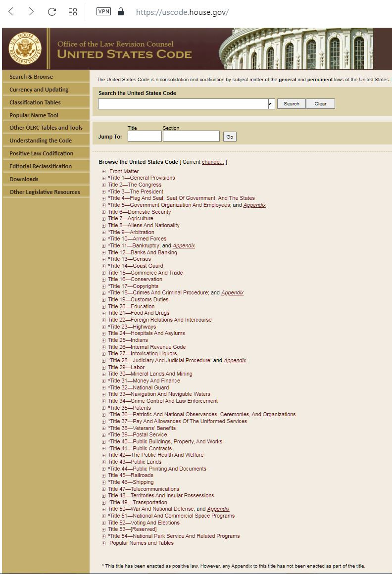
Task: Expand Title 5—Government Organization And Employees
Action: click(104, 205)
